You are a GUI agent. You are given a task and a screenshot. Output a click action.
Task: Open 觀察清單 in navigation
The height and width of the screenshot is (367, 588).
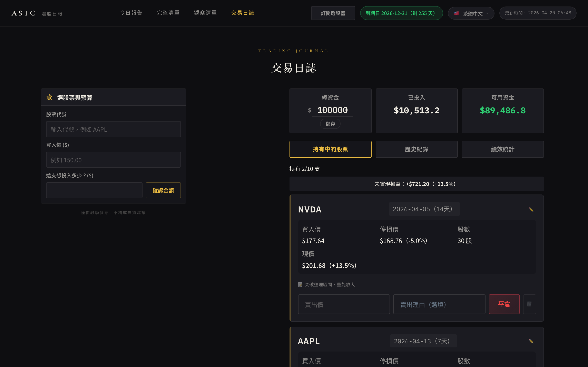(x=205, y=13)
